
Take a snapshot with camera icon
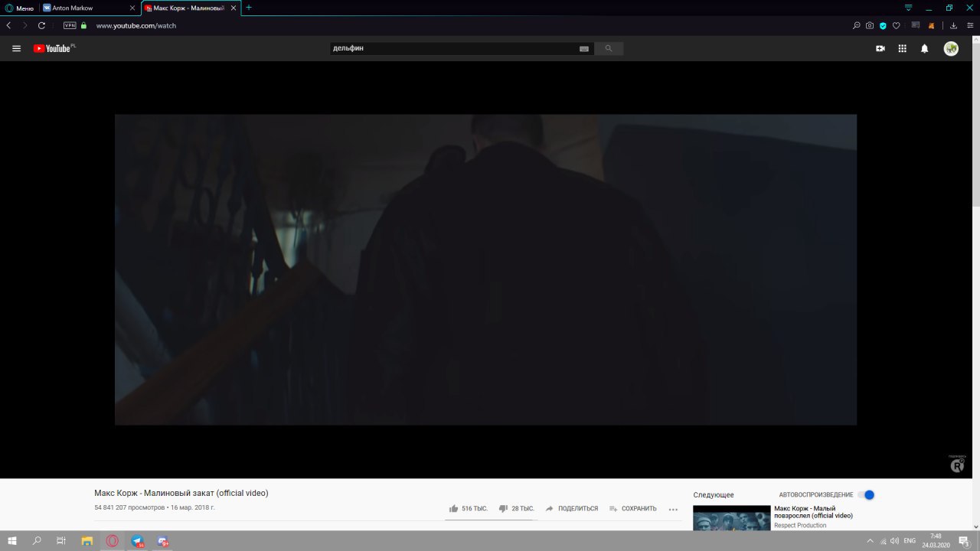(x=870, y=25)
